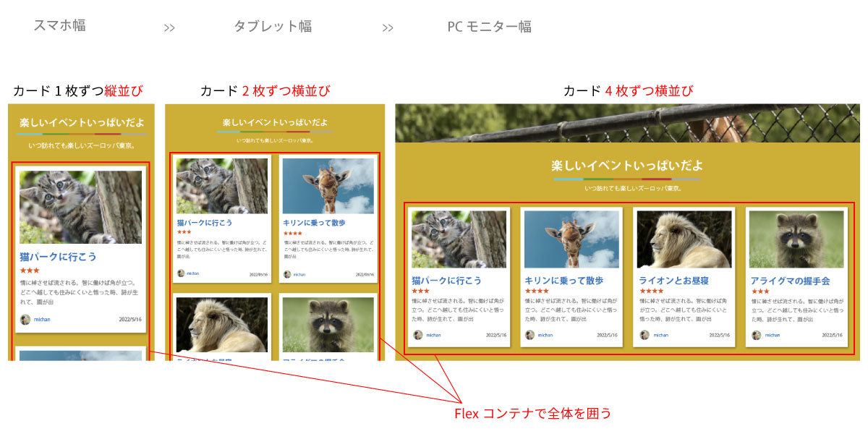Open ライオンとお昼寝 title in PC-width layout
This screenshot has width=868, height=434.
[674, 280]
